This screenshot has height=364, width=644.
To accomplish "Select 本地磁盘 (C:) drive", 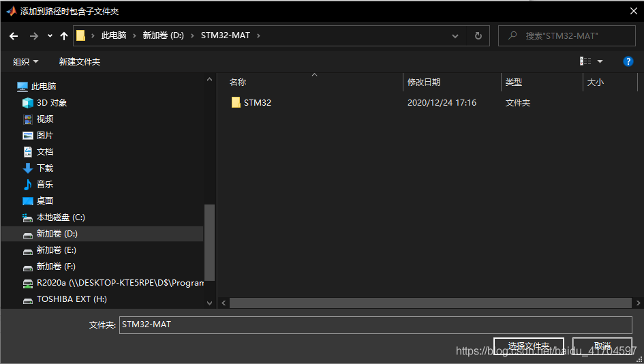I will click(x=60, y=217).
